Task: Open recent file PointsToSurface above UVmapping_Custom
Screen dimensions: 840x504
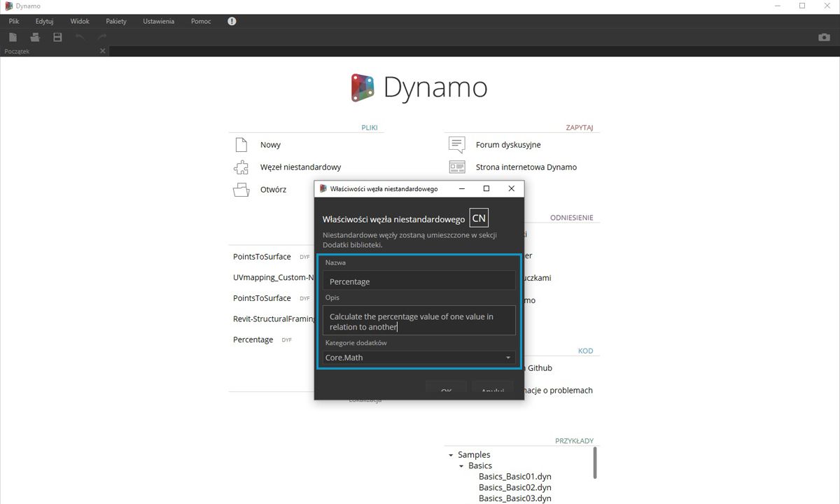Action: [262, 257]
